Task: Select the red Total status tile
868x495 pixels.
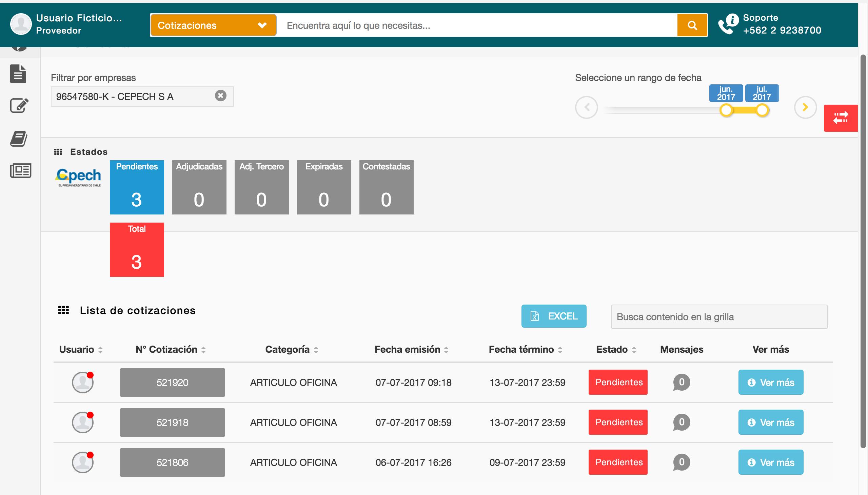Action: tap(137, 250)
